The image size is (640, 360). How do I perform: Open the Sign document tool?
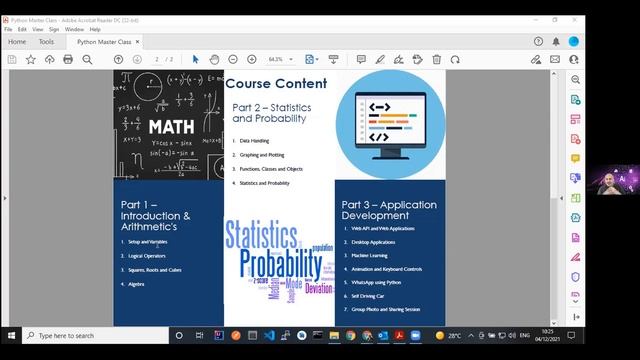[399, 60]
